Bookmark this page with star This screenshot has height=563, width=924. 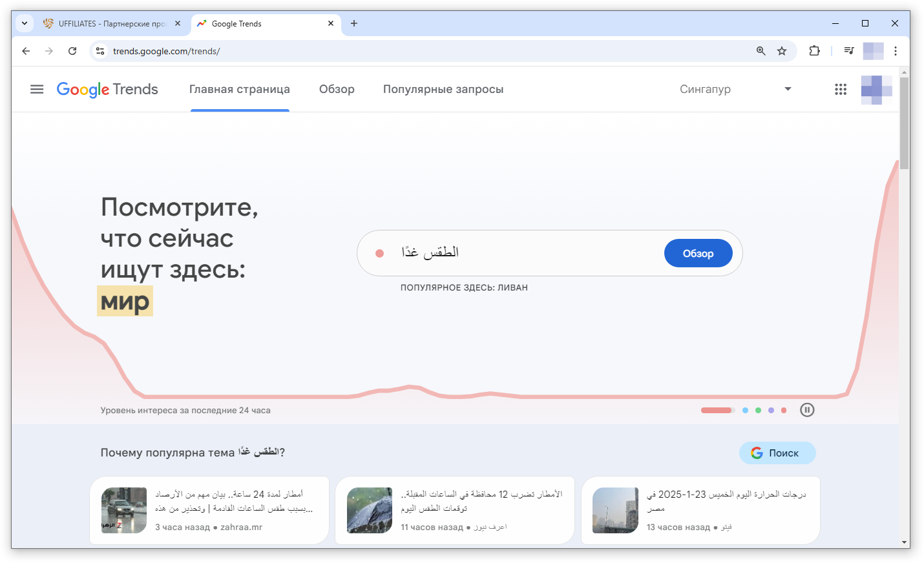(x=782, y=51)
